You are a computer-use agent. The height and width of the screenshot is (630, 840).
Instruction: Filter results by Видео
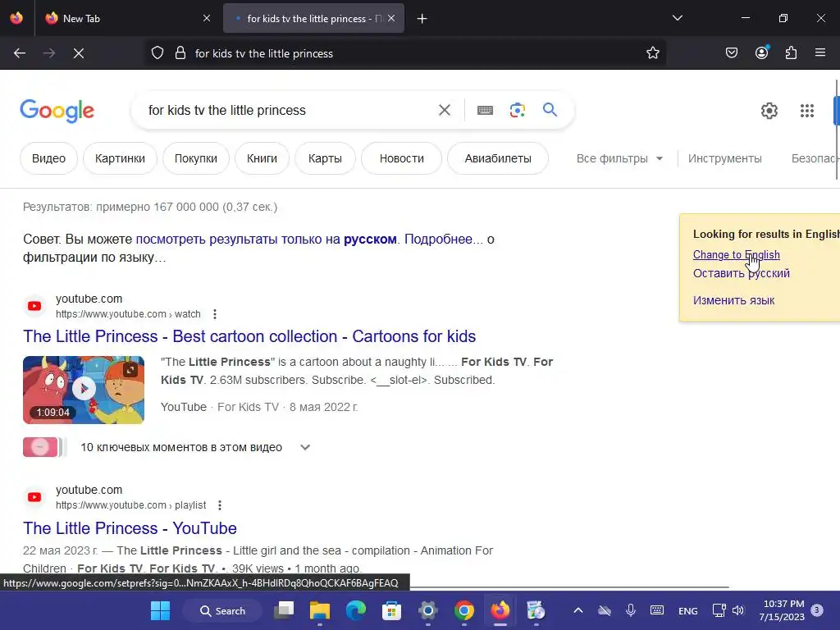[x=48, y=158]
